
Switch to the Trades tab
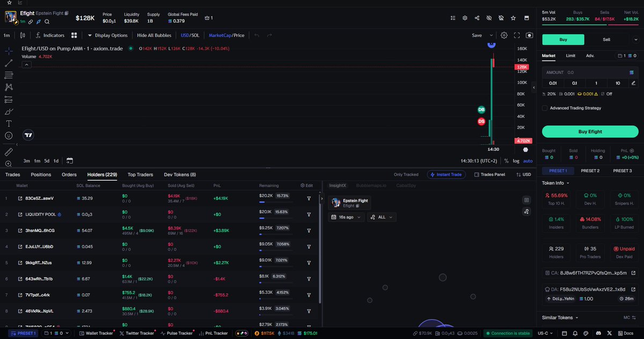click(x=12, y=175)
